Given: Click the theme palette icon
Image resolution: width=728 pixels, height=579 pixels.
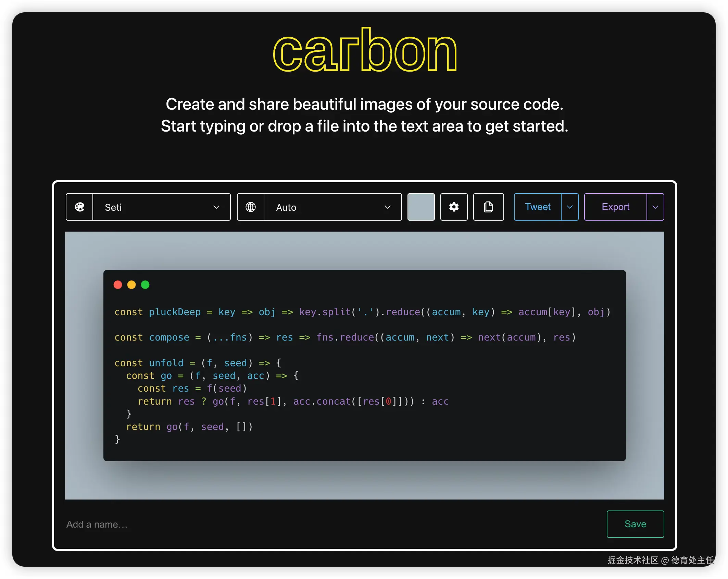Looking at the screenshot, I should (x=79, y=207).
